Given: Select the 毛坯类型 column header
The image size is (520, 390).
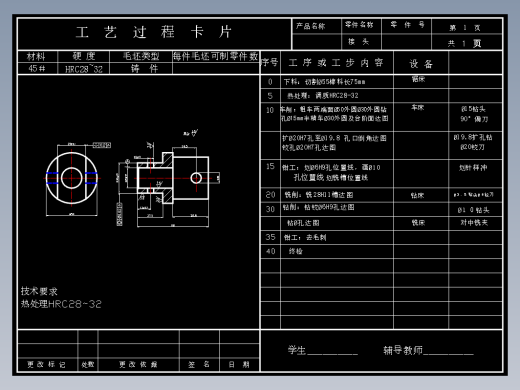Looking at the screenshot, I should tap(141, 57).
